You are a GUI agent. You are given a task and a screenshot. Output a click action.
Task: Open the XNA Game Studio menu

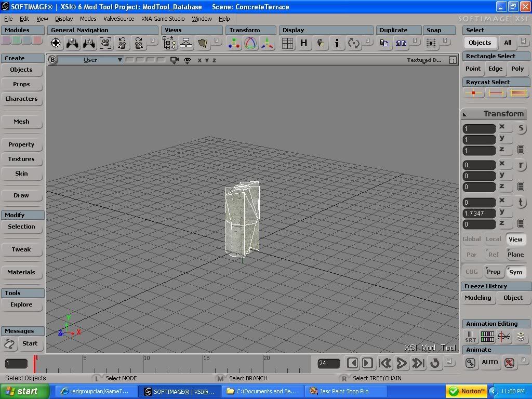(x=163, y=19)
